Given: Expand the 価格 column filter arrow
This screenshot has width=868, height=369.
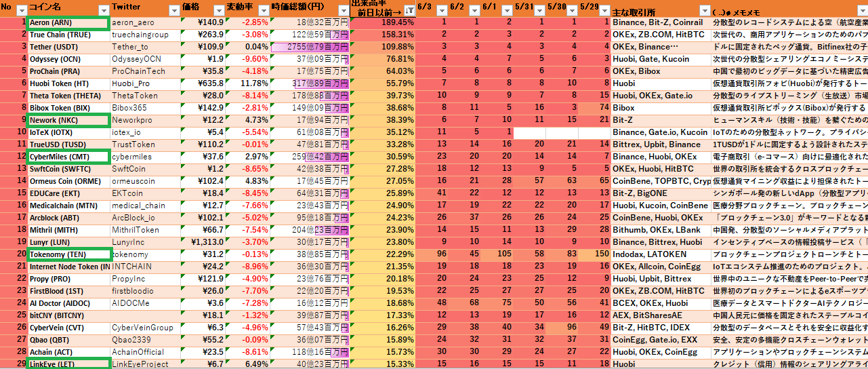Looking at the screenshot, I should tap(219, 10).
